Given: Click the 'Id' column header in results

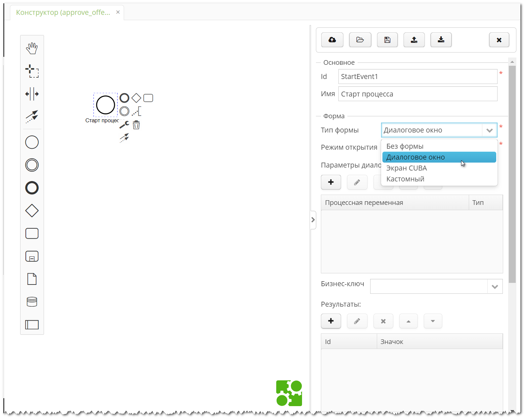Looking at the screenshot, I should (x=349, y=341).
